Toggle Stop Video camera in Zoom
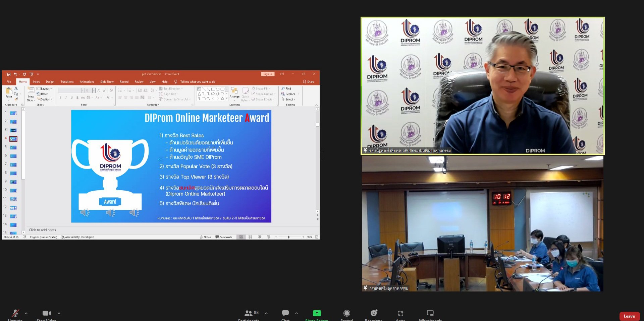 [46, 313]
